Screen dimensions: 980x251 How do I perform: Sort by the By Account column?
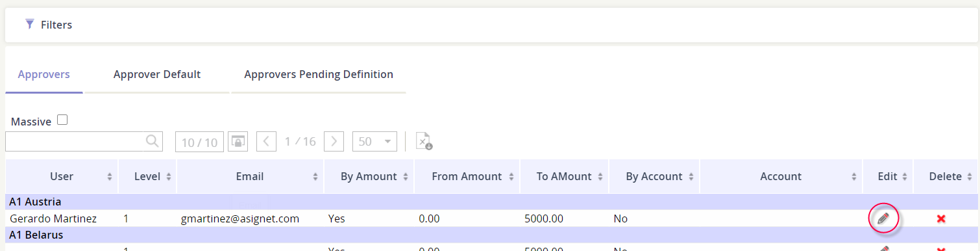654,176
